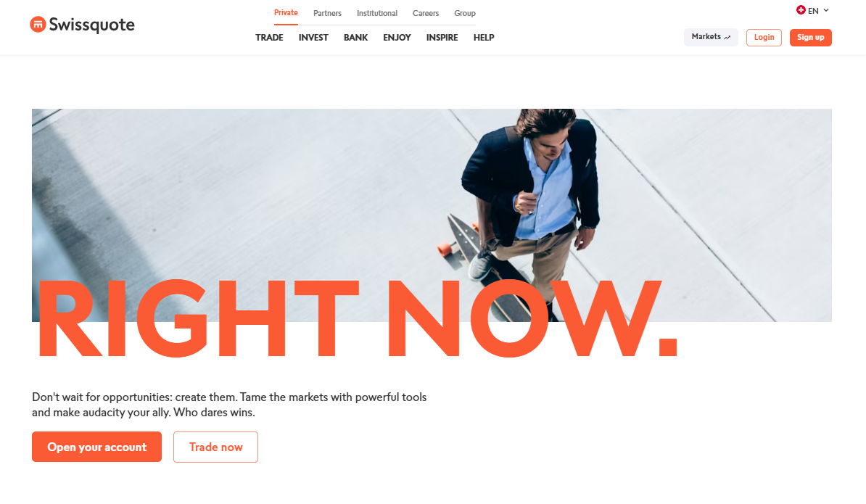This screenshot has width=866, height=504.
Task: Click the Swiss flag language icon
Action: pyautogui.click(x=801, y=10)
